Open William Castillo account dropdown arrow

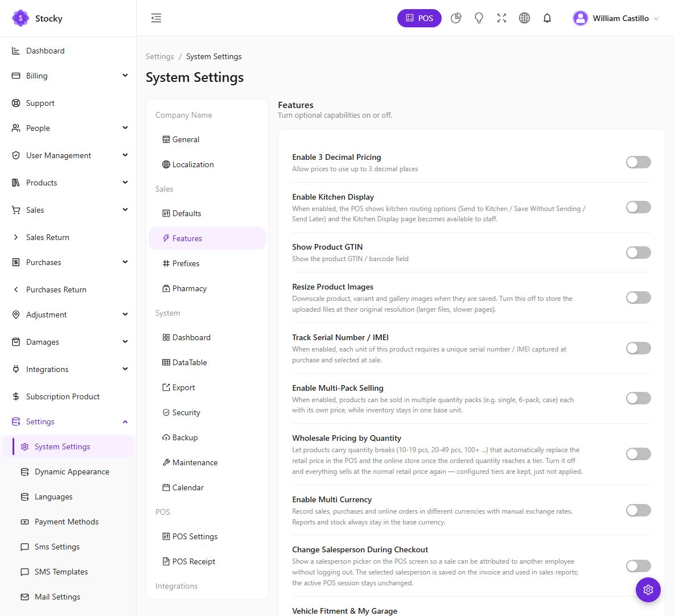point(656,19)
